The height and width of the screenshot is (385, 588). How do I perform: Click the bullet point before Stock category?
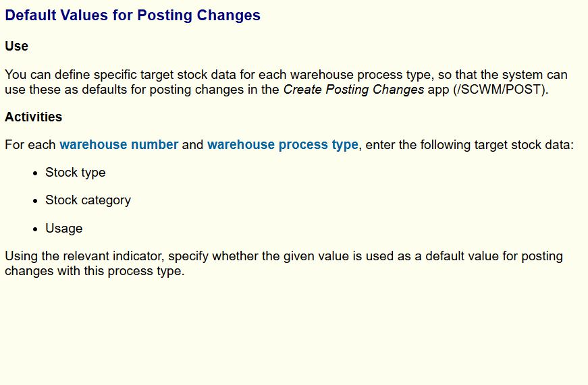pyautogui.click(x=35, y=201)
